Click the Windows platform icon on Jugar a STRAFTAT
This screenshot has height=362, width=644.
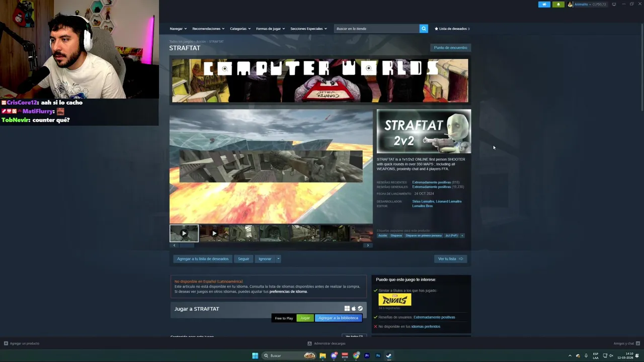click(x=347, y=309)
